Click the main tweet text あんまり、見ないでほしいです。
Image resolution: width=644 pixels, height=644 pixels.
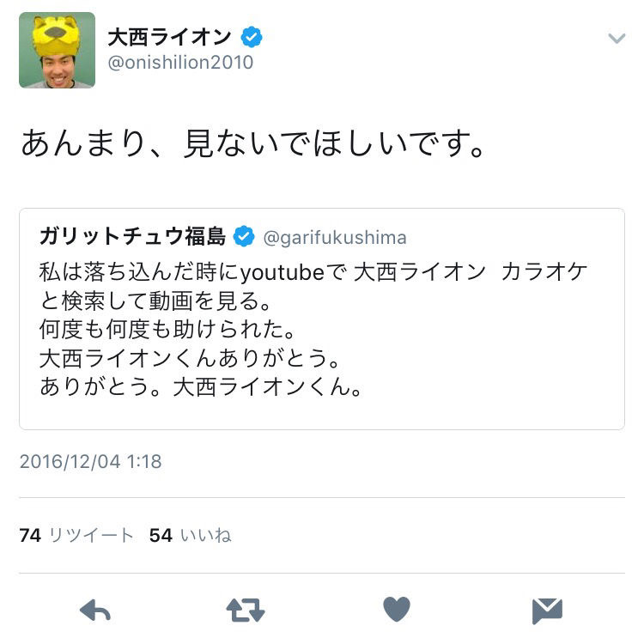pyautogui.click(x=253, y=143)
